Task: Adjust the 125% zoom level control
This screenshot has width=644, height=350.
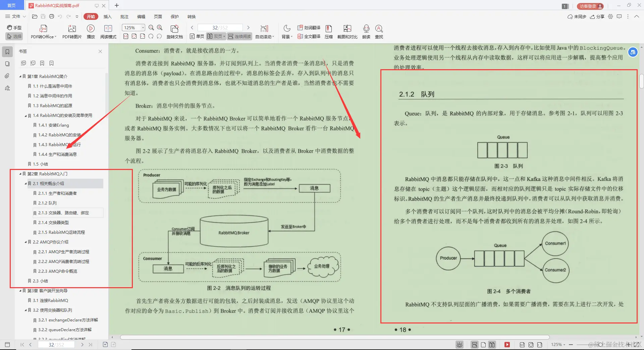Action: (x=133, y=28)
